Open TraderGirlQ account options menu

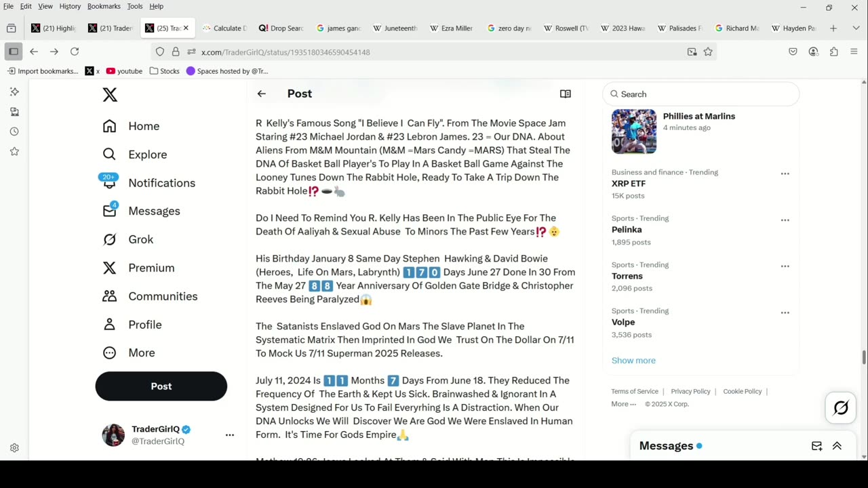pos(230,435)
